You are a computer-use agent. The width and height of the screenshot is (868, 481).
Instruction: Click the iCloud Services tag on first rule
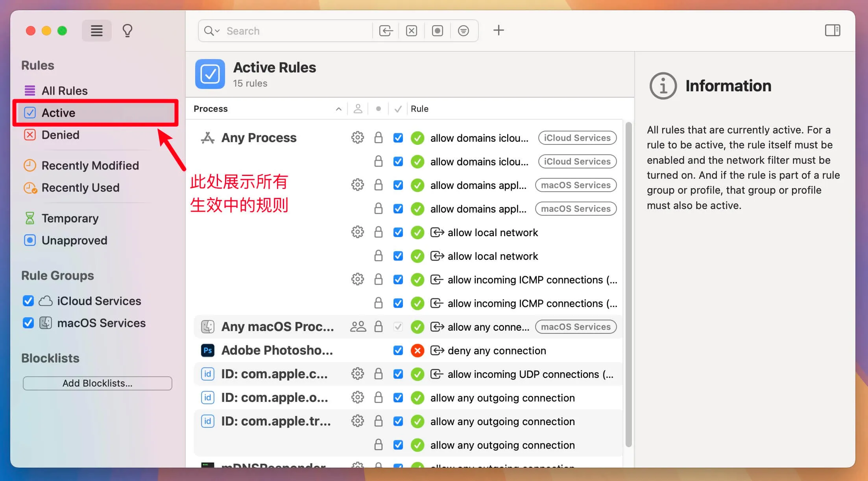point(577,138)
